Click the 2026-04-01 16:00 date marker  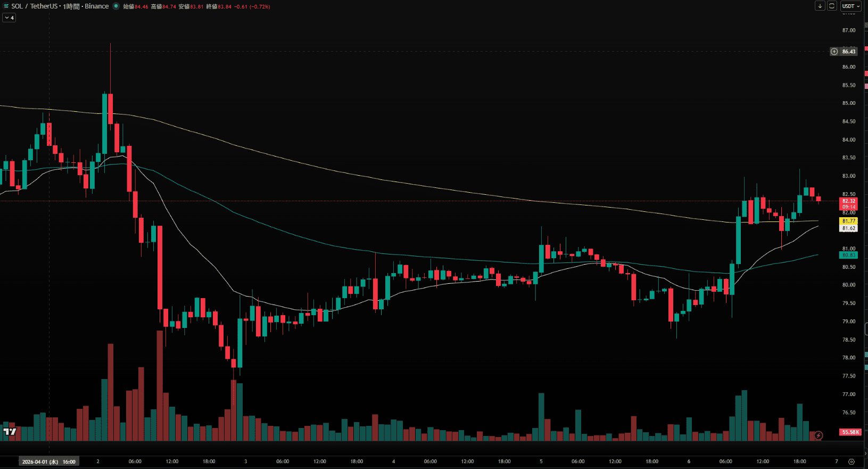click(x=48, y=462)
